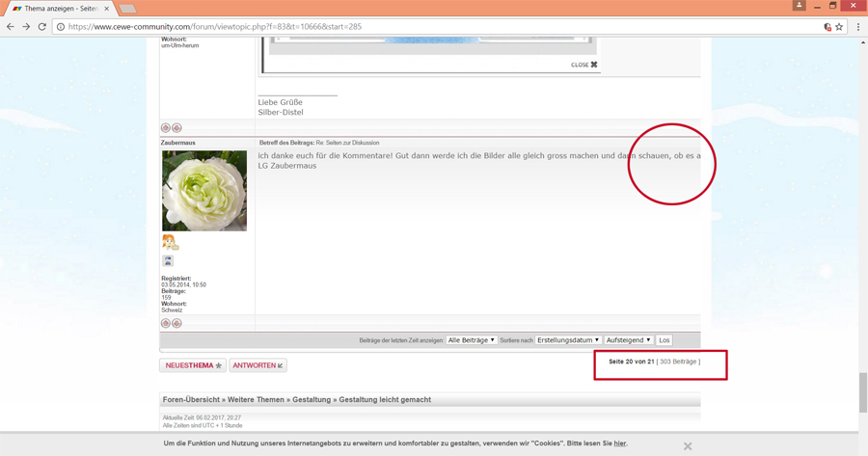The width and height of the screenshot is (868, 456).
Task: Open the Chrome three-dot menu
Action: (858, 27)
